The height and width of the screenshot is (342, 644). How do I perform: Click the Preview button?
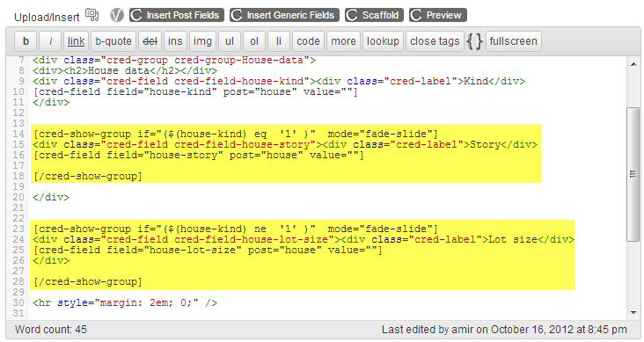438,15
